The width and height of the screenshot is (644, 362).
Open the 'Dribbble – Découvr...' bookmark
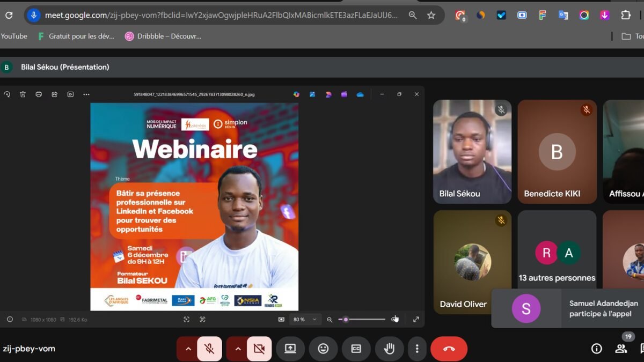point(163,36)
